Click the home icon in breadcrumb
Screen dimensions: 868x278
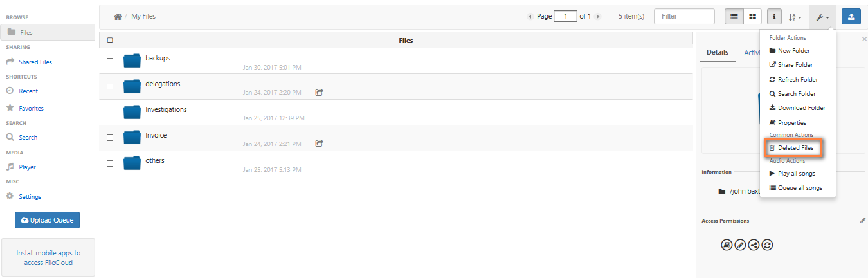point(118,16)
